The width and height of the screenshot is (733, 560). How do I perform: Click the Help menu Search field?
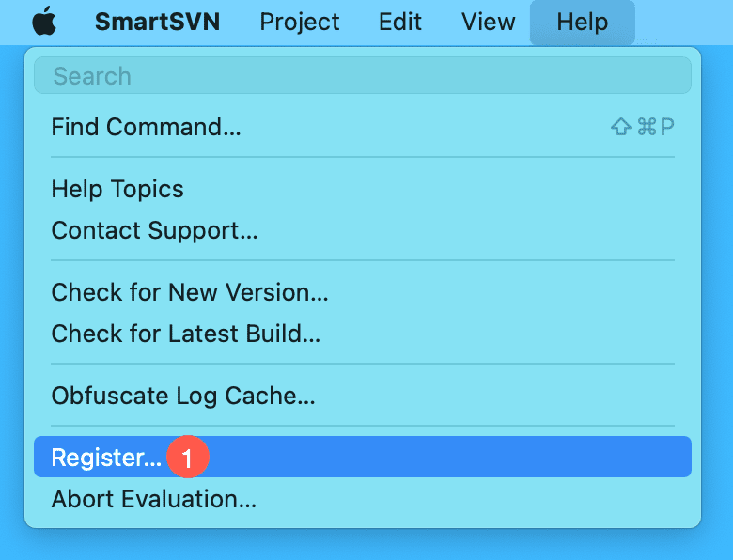tap(362, 76)
